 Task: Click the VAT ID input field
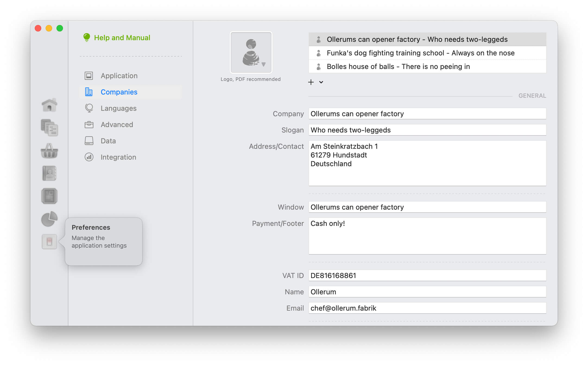427,275
